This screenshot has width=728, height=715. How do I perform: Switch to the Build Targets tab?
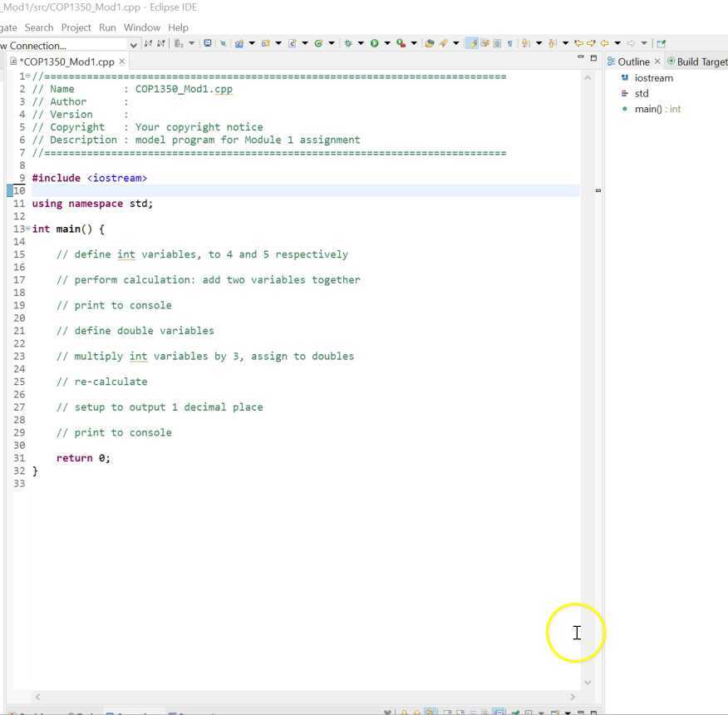(697, 62)
